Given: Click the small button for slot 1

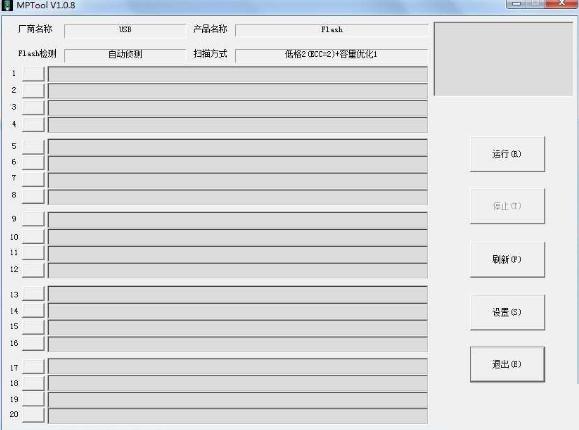Looking at the screenshot, I should (33, 74).
